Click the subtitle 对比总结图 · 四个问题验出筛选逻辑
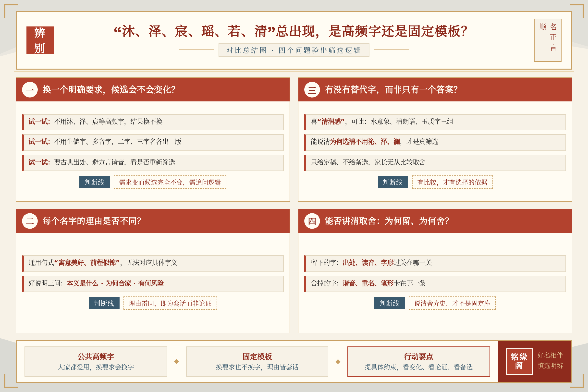588x392 pixels. [x=294, y=50]
